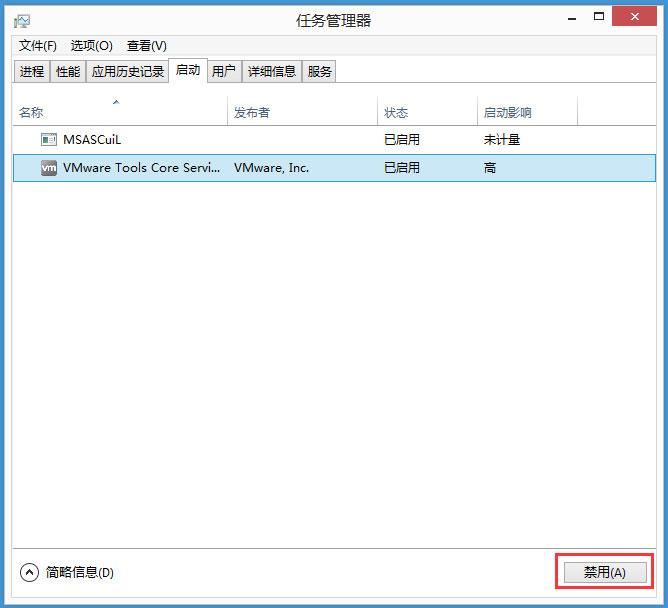This screenshot has width=668, height=608.
Task: Sort by the 启动影响 column header
Action: pyautogui.click(x=527, y=112)
